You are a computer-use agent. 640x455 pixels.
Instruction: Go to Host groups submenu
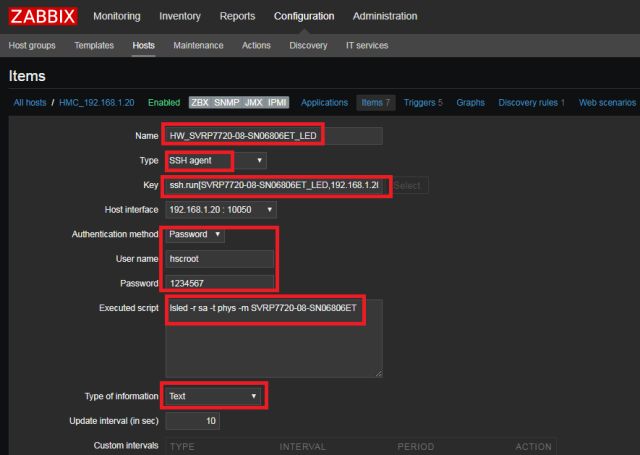(32, 45)
